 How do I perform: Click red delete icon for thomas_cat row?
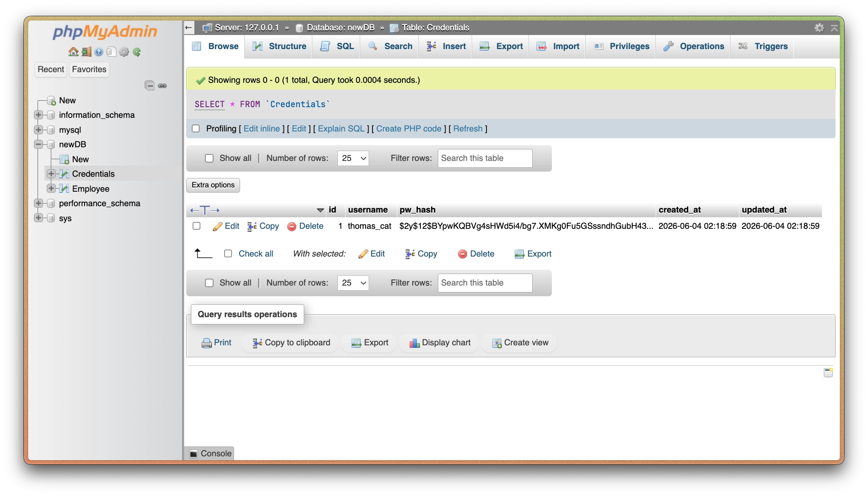pyautogui.click(x=292, y=227)
